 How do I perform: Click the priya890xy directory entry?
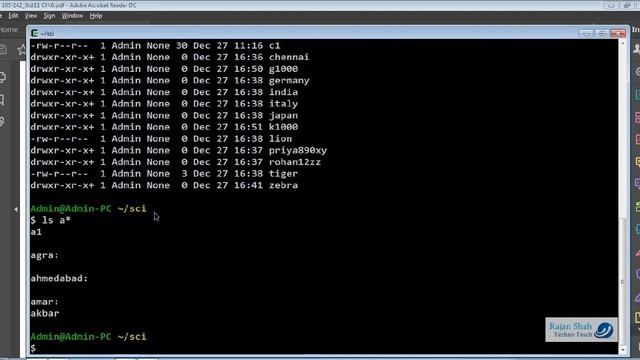(x=298, y=150)
